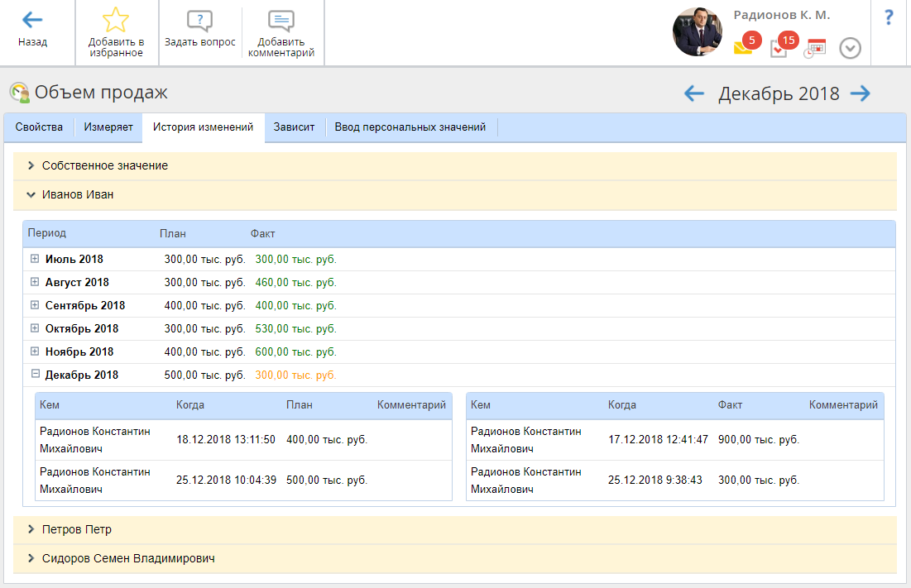This screenshot has height=588, width=911.
Task: Open the Ask a question icon
Action: tap(199, 22)
